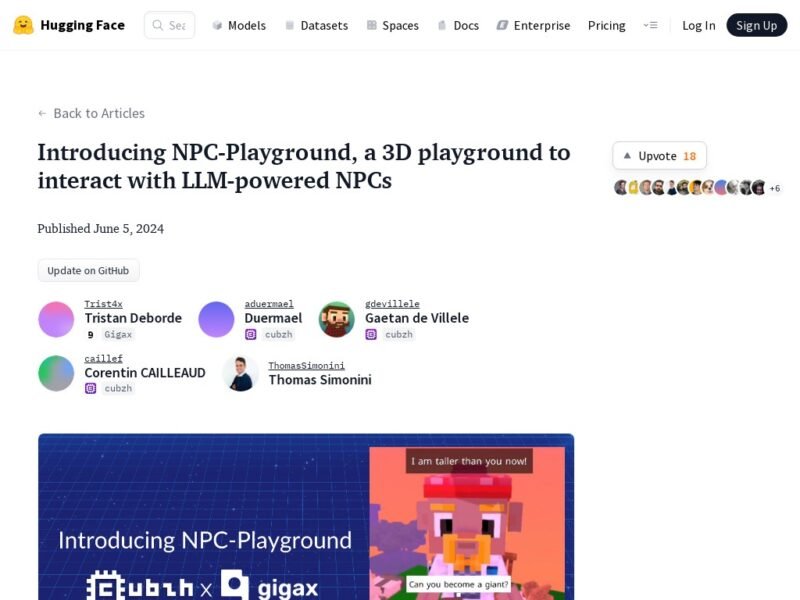Click cubzh tag under Corentin CAILLEAUD
Image resolution: width=800 pixels, height=600 pixels.
(118, 389)
